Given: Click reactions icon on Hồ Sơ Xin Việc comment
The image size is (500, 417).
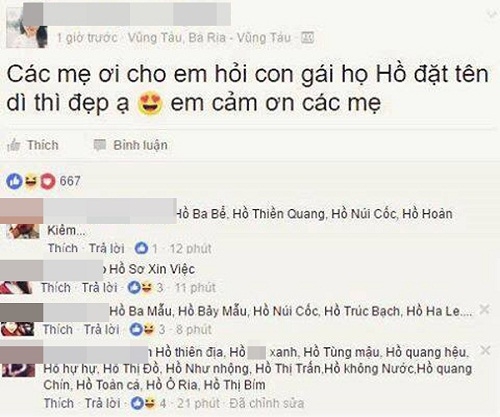Looking at the screenshot, I should click(140, 288).
